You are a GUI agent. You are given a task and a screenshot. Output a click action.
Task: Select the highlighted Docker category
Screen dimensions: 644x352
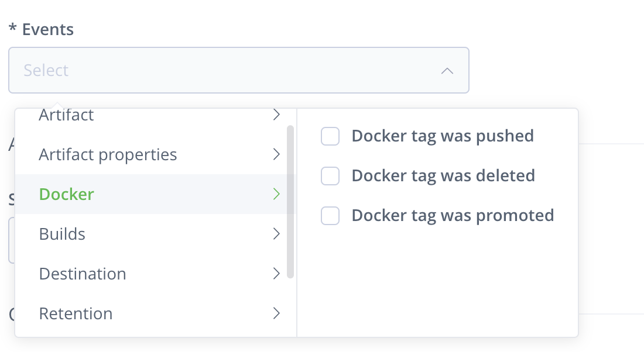pos(155,194)
